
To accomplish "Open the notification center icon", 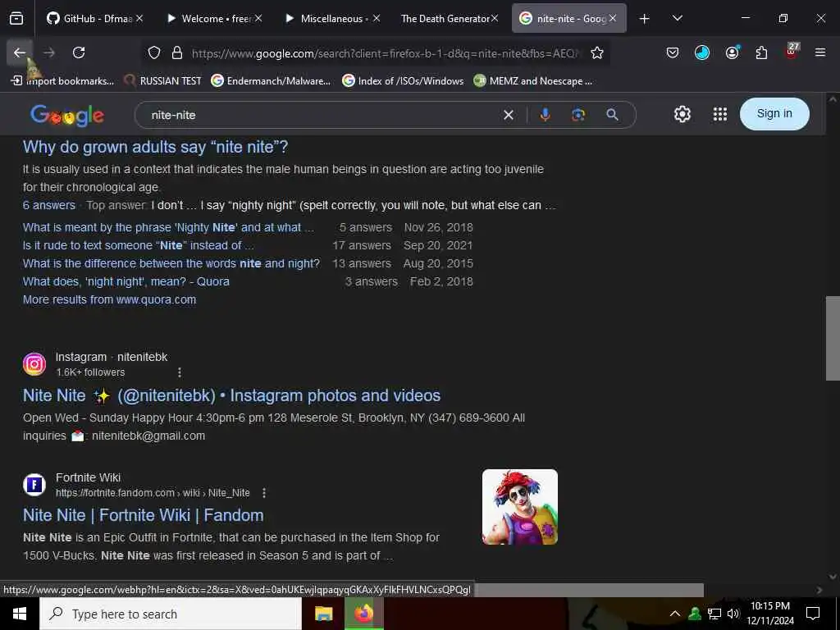I will pos(813,614).
